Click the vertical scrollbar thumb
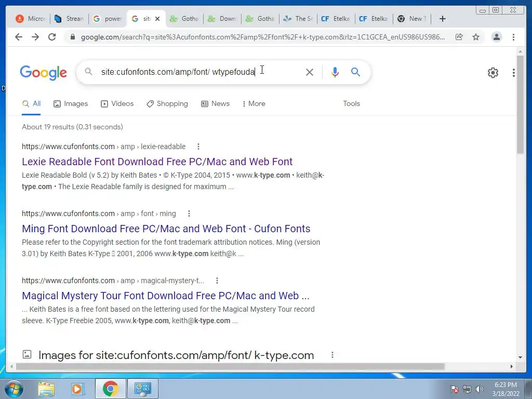 click(520, 104)
